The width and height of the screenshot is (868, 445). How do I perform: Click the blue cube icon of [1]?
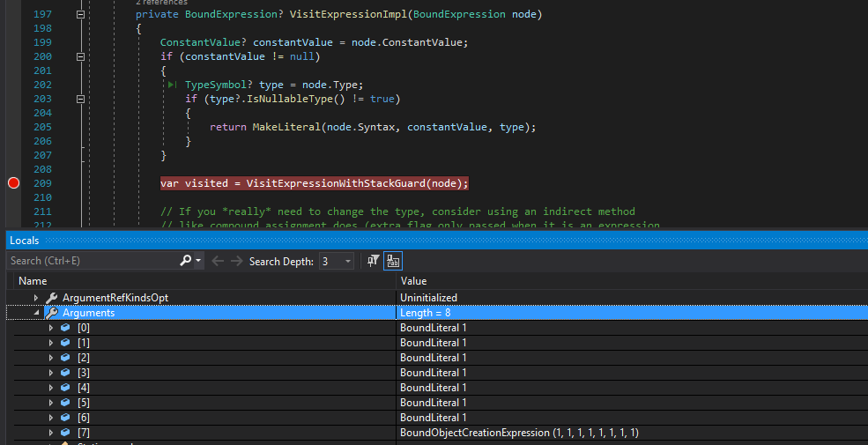click(65, 343)
